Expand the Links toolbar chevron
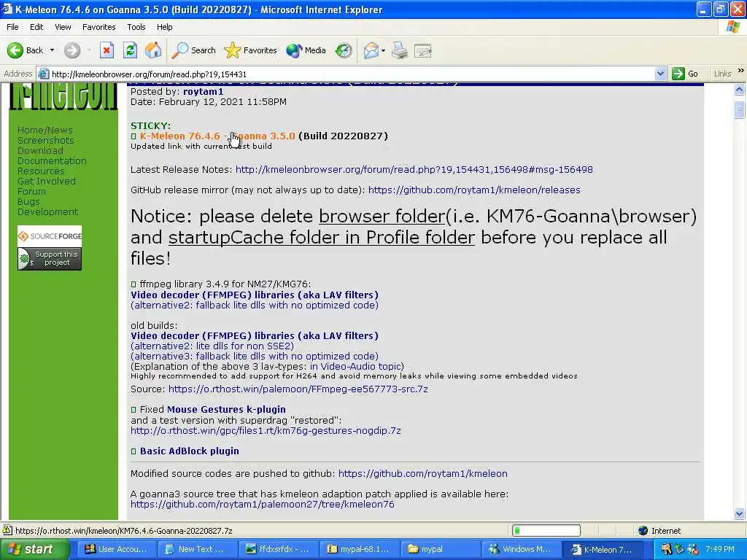This screenshot has height=560, width=747. (740, 71)
